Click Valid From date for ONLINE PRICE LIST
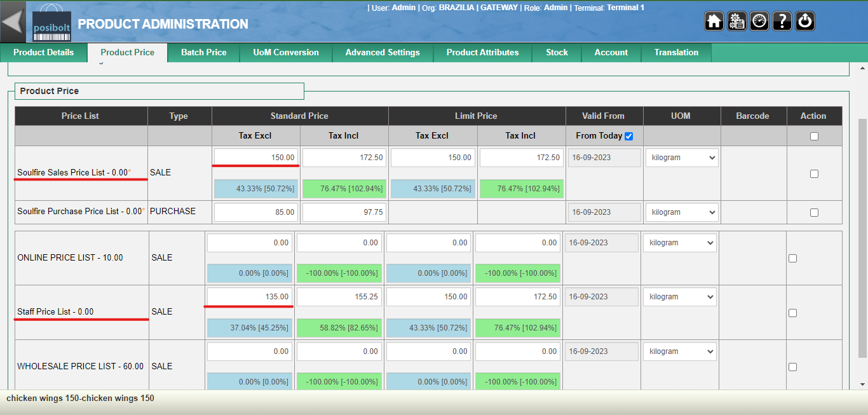Viewport: 868px width, 415px height. pyautogui.click(x=602, y=243)
